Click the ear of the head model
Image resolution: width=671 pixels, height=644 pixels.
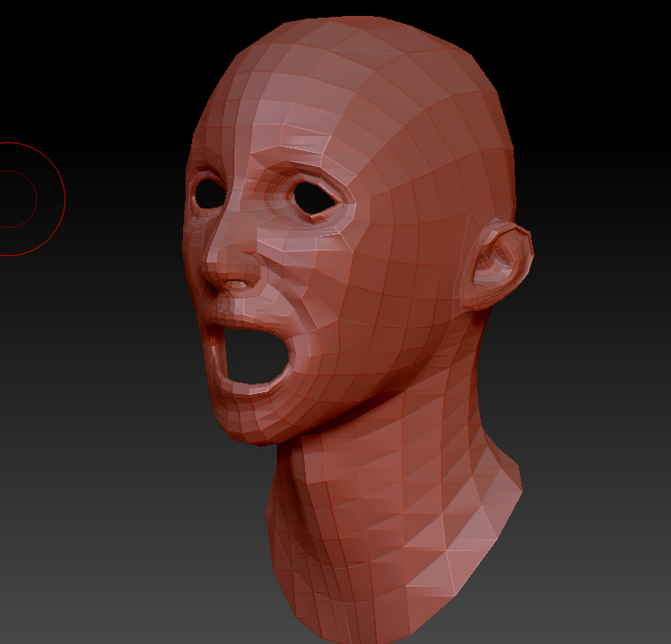[497, 264]
